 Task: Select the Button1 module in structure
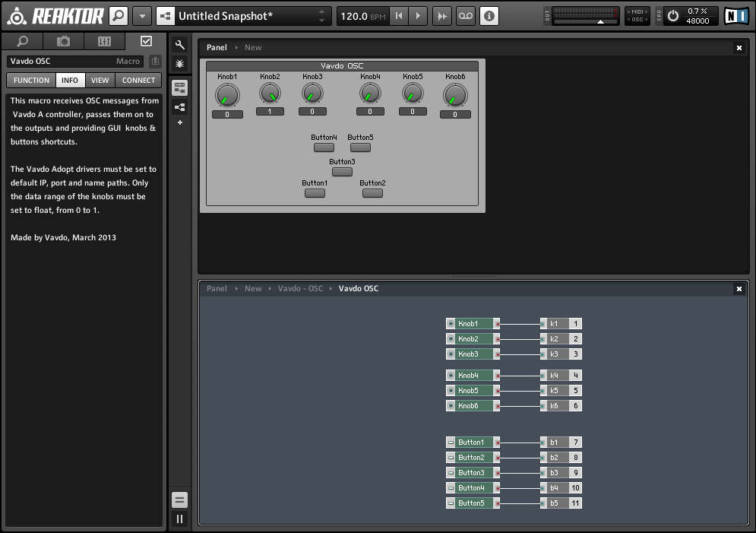(473, 443)
